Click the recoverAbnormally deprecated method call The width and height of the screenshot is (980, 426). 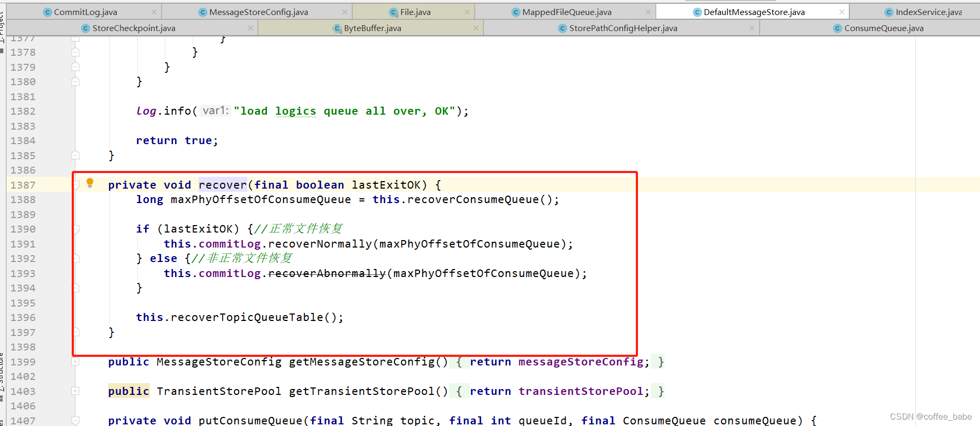(326, 273)
